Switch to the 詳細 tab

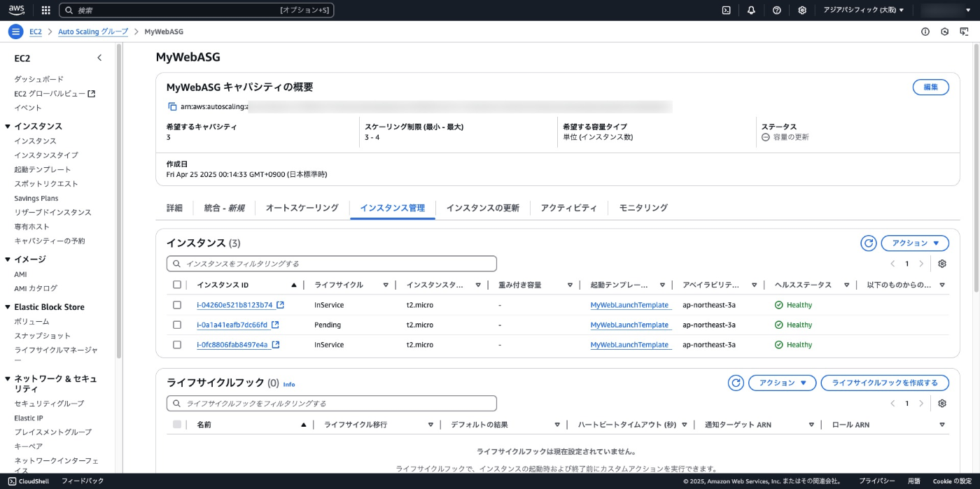(174, 208)
